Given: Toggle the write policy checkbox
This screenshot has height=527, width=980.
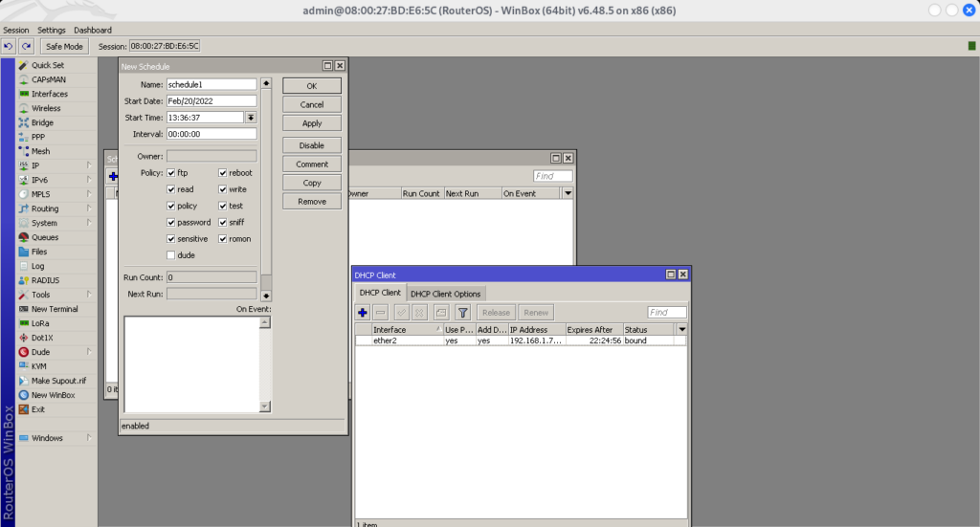Looking at the screenshot, I should (x=222, y=189).
